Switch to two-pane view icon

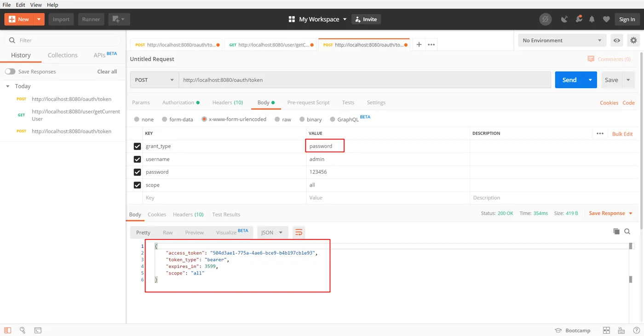click(606, 330)
